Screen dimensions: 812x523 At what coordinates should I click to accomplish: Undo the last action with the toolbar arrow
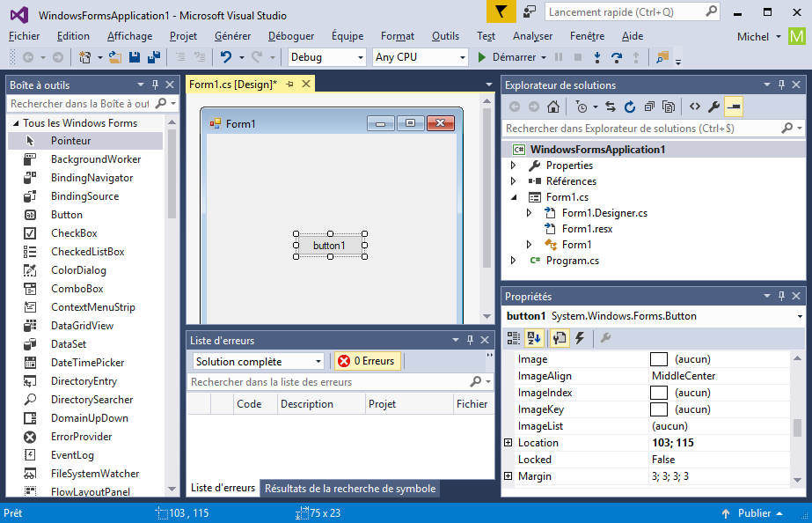[x=226, y=57]
